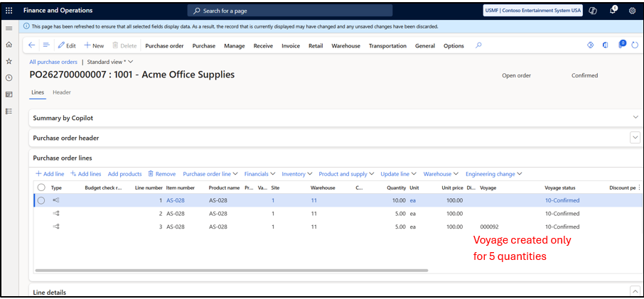Screen dimensions: 644x299
Task: Open the Receive menu tab
Action: 263,46
